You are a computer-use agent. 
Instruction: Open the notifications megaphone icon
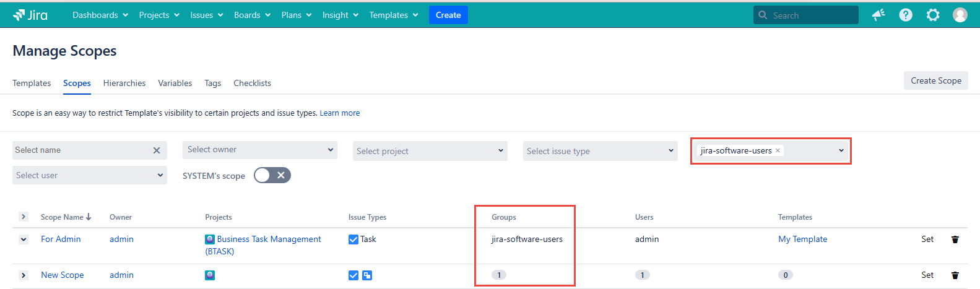coord(878,15)
